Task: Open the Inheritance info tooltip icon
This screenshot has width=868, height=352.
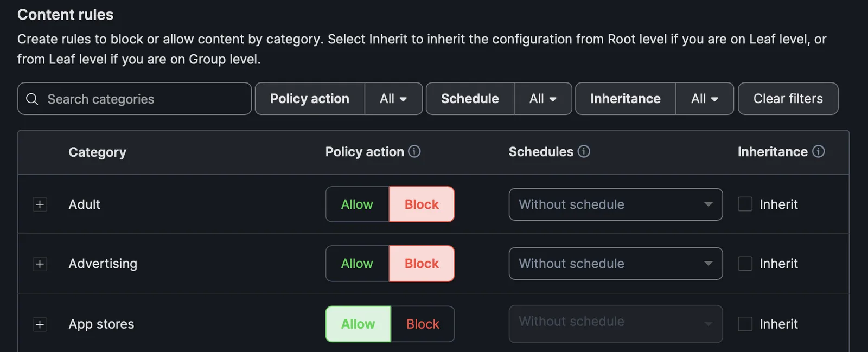Action: pyautogui.click(x=819, y=152)
